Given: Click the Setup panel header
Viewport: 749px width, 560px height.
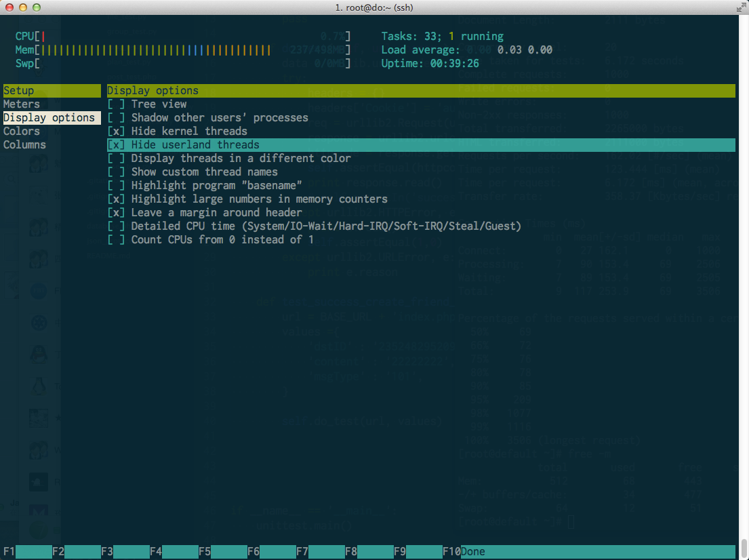Looking at the screenshot, I should 52,91.
